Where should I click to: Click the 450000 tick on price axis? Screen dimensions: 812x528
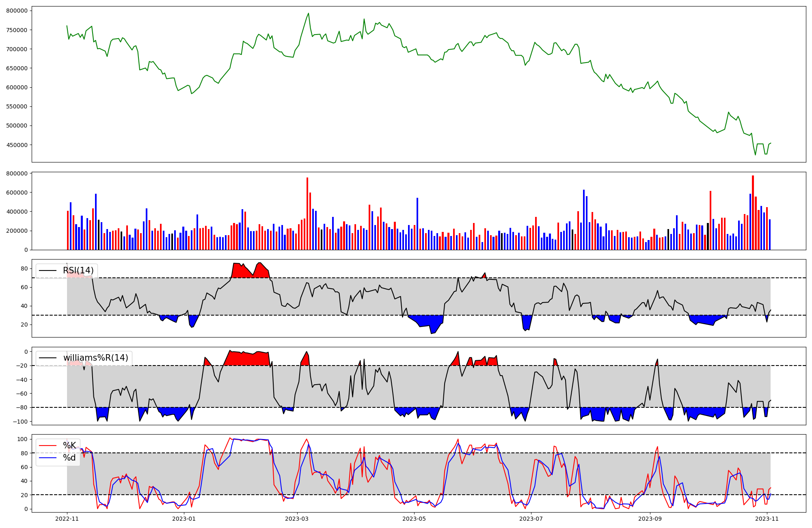17,145
